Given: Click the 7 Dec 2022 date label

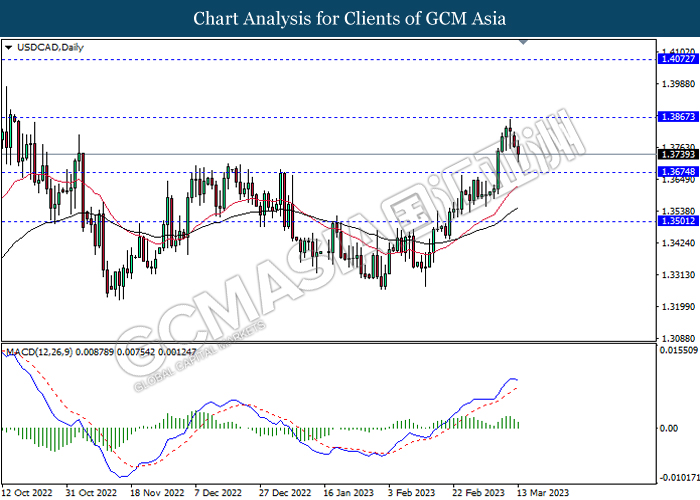Looking at the screenshot, I should coord(218,493).
